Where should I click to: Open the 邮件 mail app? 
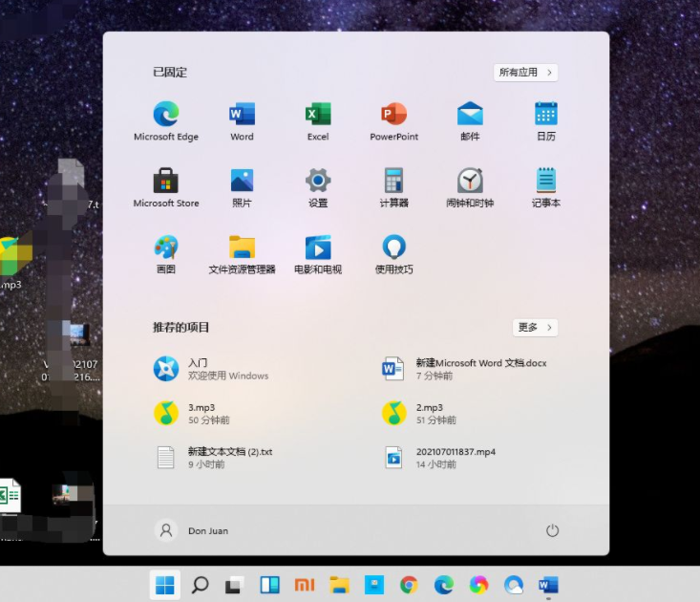(x=470, y=121)
